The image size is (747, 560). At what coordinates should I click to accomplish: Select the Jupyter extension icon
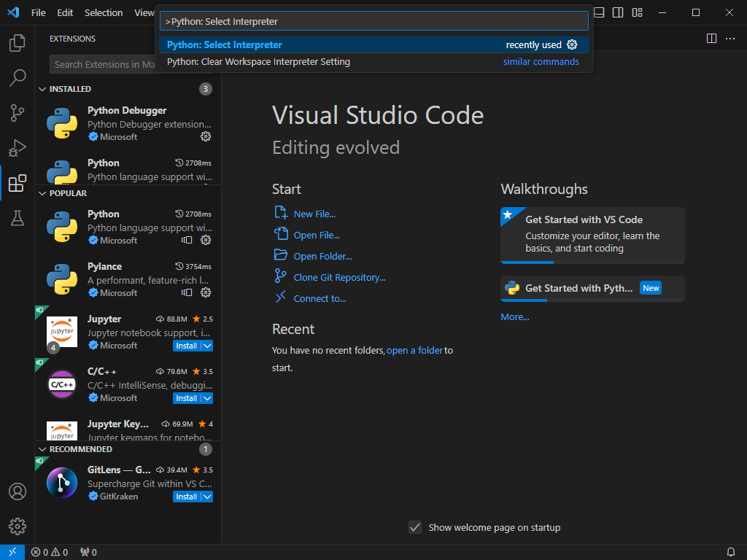[x=62, y=332]
